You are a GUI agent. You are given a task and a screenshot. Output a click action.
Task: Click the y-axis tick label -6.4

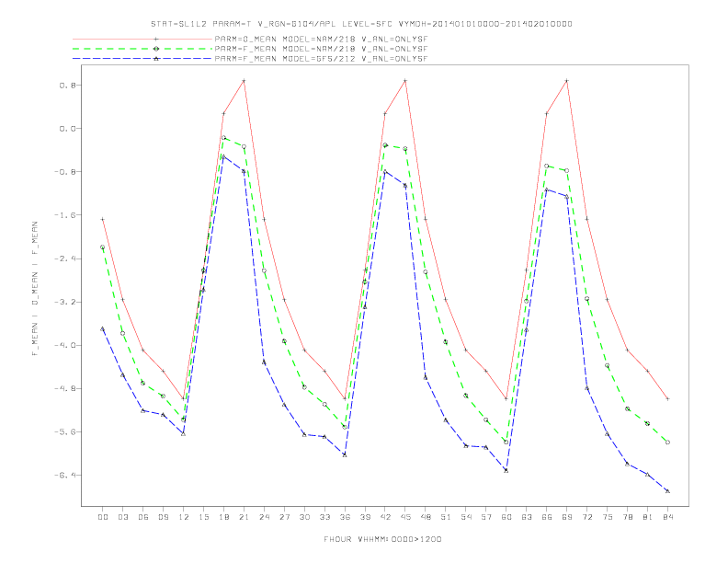click(x=64, y=476)
